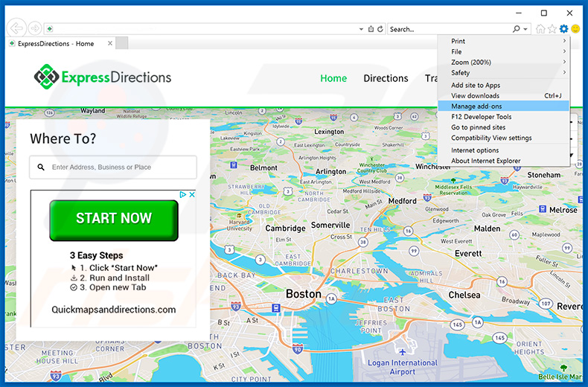Image resolution: width=588 pixels, height=387 pixels.
Task: Choose Add site to Apps
Action: click(x=504, y=85)
